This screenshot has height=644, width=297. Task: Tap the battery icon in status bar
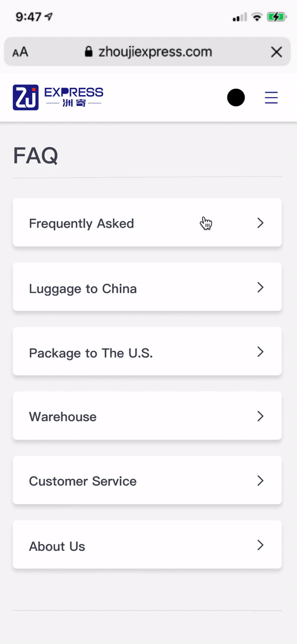pyautogui.click(x=276, y=17)
